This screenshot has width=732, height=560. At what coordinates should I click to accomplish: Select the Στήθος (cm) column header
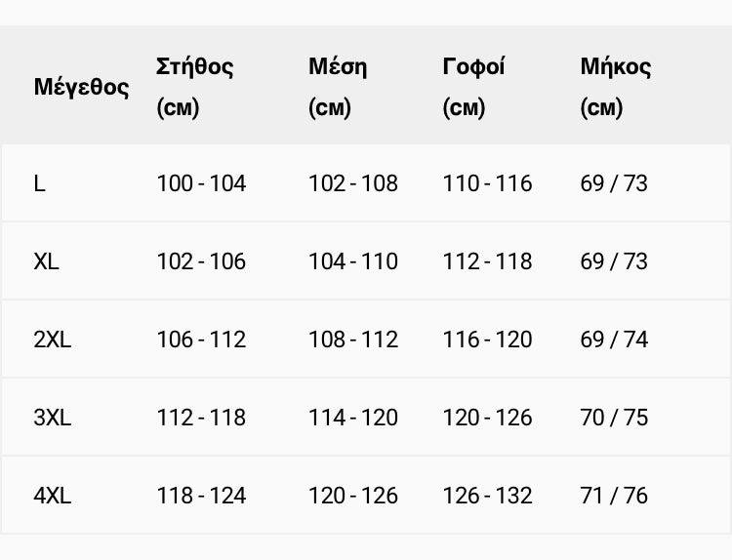(x=194, y=87)
